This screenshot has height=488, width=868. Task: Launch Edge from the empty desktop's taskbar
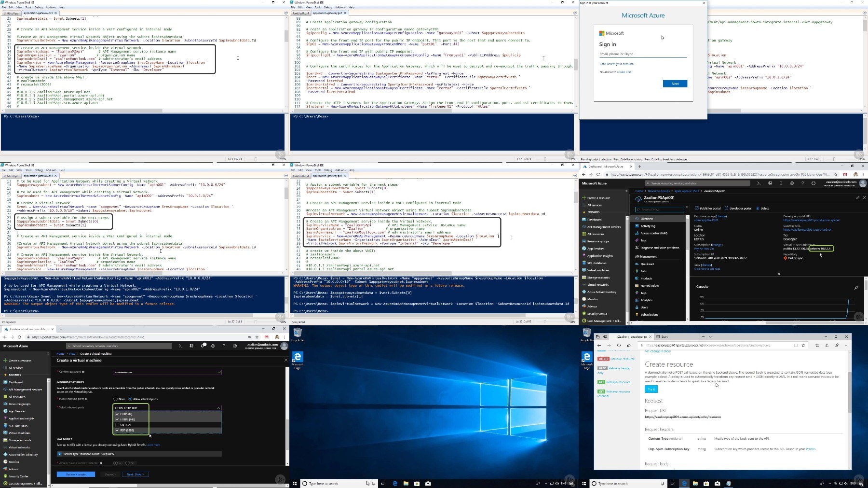pos(395,483)
